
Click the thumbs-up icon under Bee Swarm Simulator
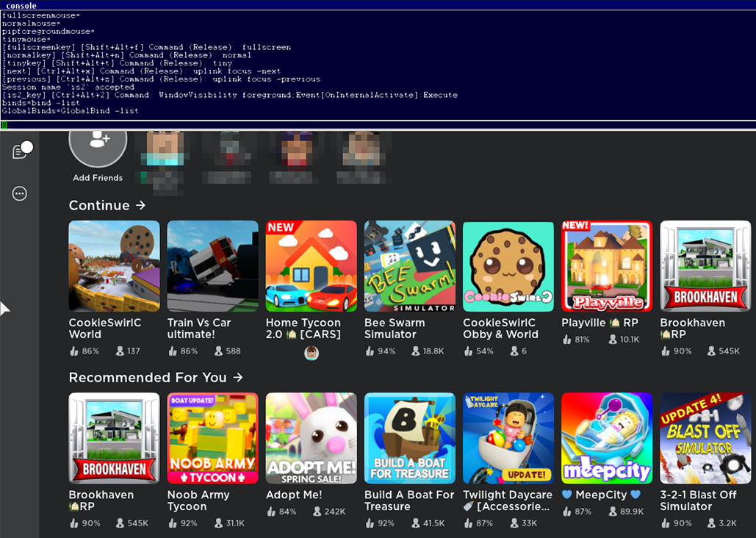tap(370, 351)
